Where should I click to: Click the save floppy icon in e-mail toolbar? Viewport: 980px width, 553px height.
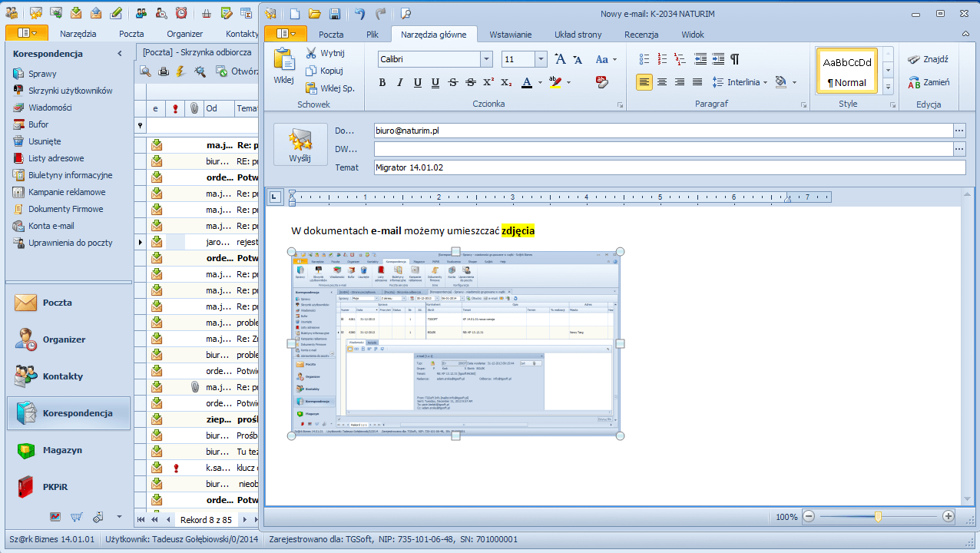(x=335, y=14)
